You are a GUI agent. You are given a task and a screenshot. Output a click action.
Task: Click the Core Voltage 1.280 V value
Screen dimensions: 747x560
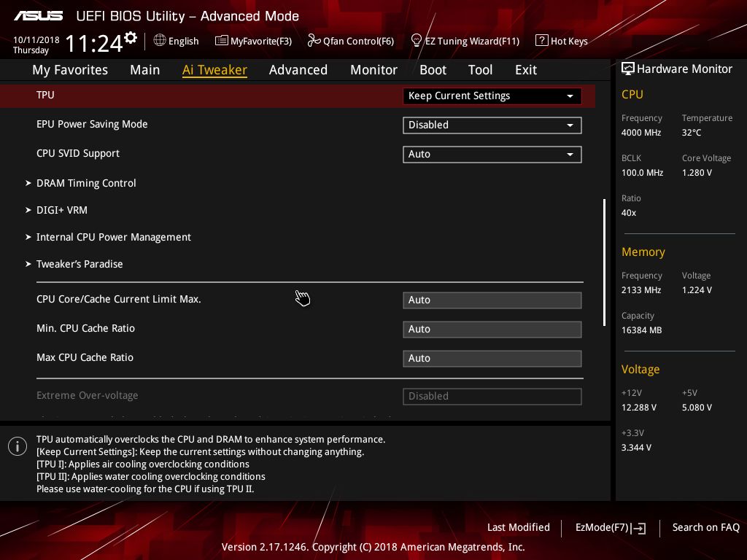pyautogui.click(x=697, y=172)
